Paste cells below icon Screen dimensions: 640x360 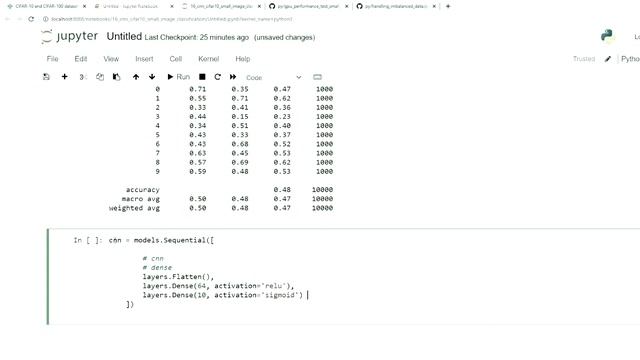coord(117,77)
